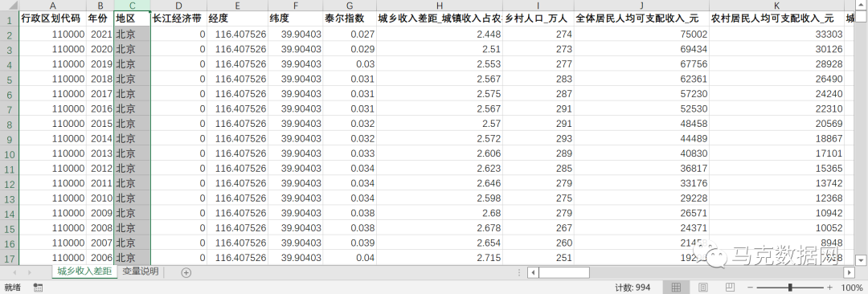Screen dimensions: 868x294
Task: Zoom out using the minus button
Action: coord(750,288)
